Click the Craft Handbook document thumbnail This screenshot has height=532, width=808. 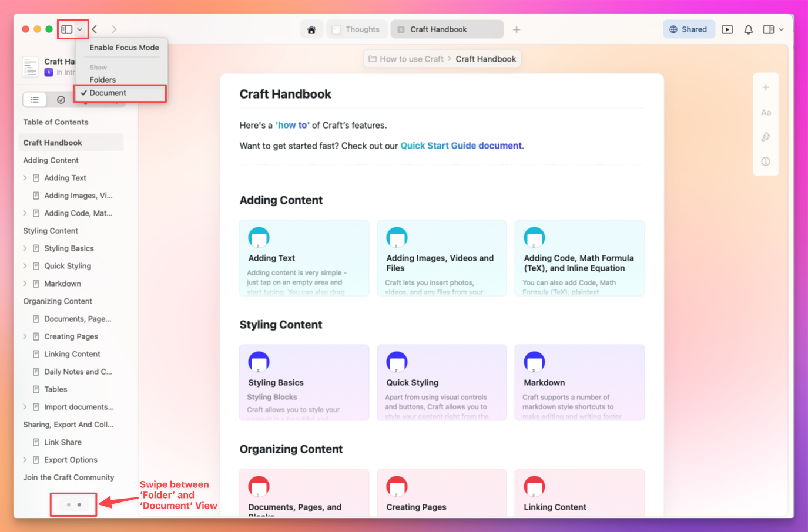pos(31,67)
